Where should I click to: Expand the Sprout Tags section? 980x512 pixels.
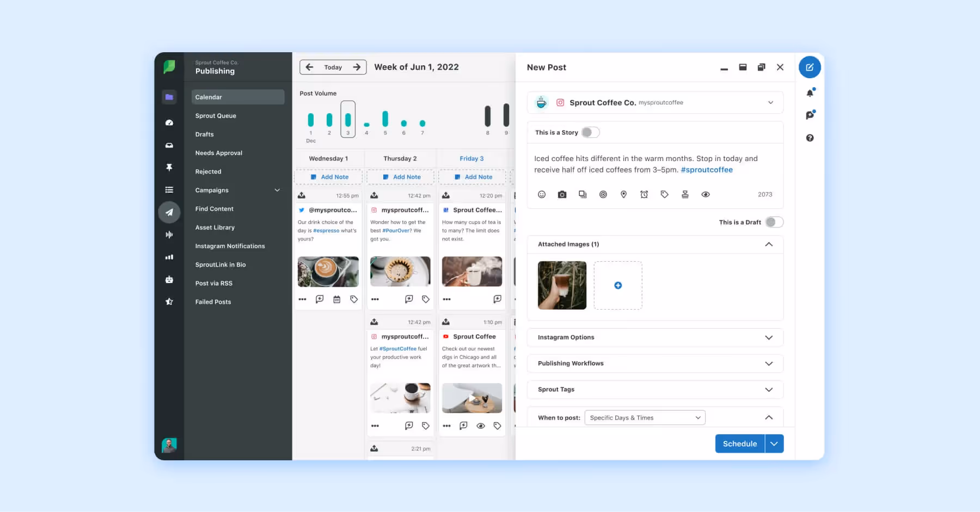coord(655,390)
